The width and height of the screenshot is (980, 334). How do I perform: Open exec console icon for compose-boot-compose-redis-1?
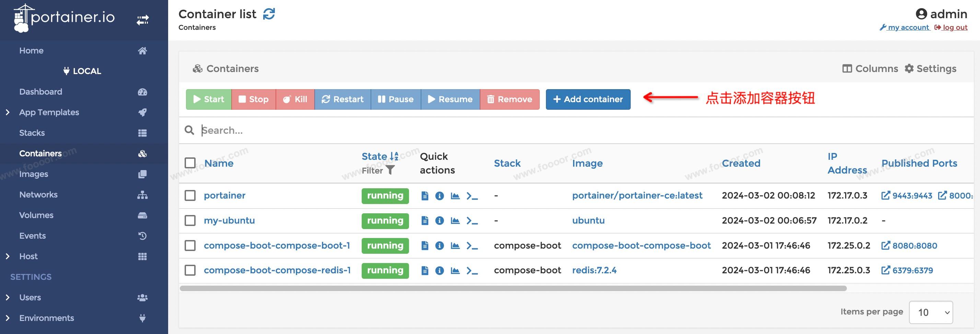click(x=472, y=271)
